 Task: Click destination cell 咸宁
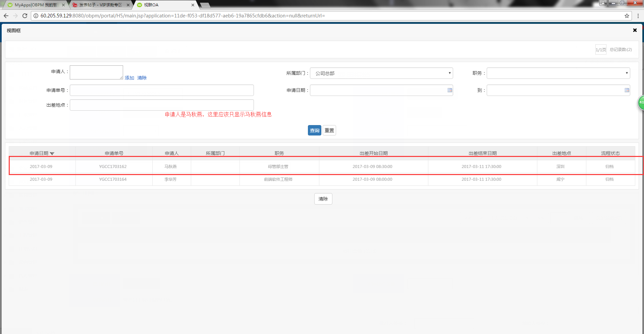click(560, 179)
